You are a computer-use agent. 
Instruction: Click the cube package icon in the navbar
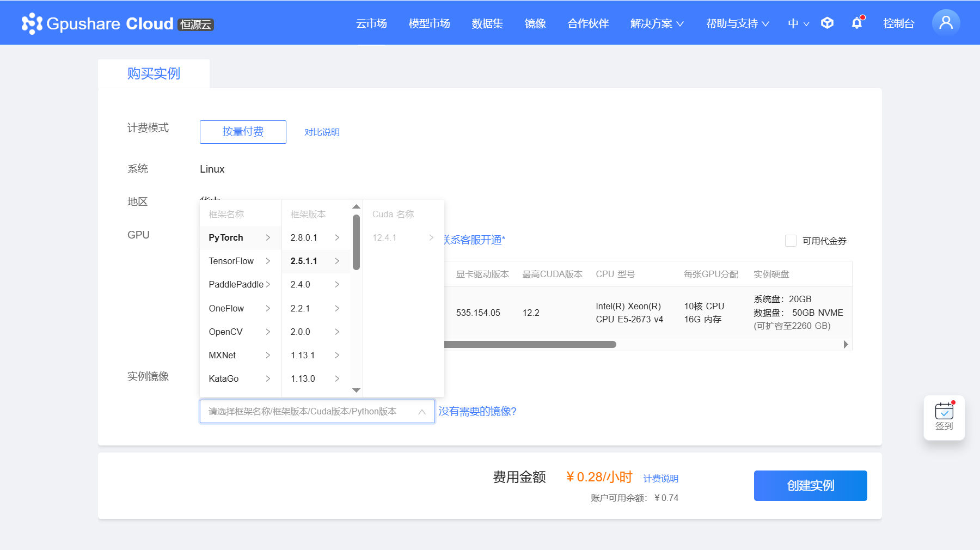tap(827, 23)
